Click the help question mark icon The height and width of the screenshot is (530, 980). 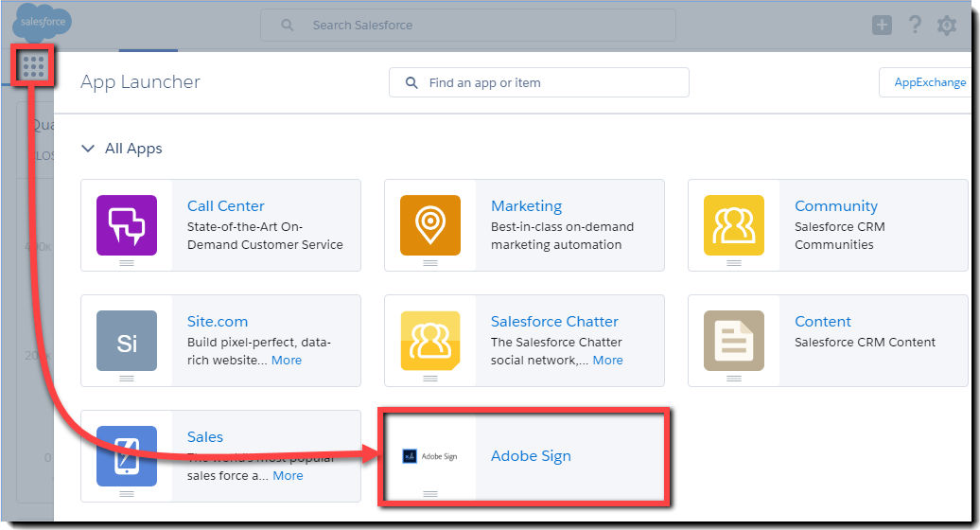[x=915, y=26]
